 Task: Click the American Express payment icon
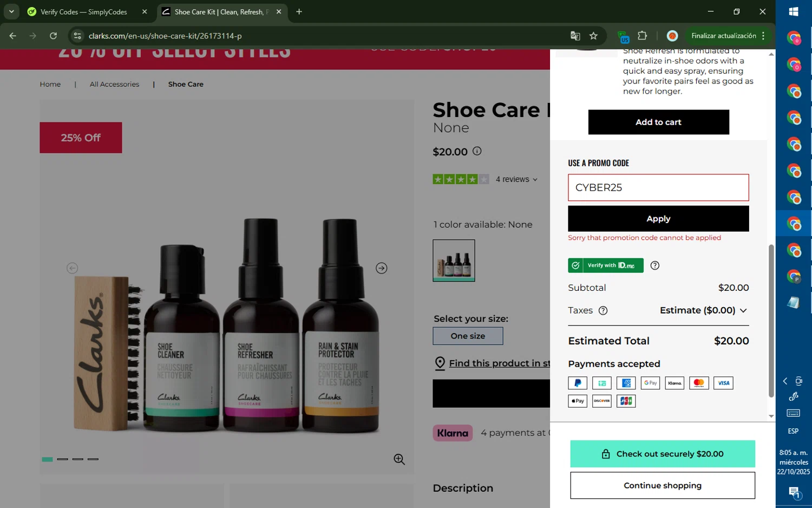626,383
